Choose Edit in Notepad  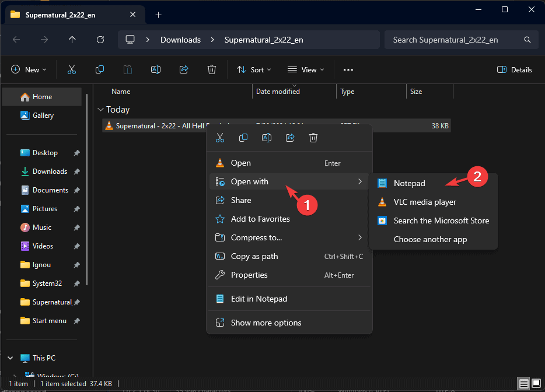289,299
